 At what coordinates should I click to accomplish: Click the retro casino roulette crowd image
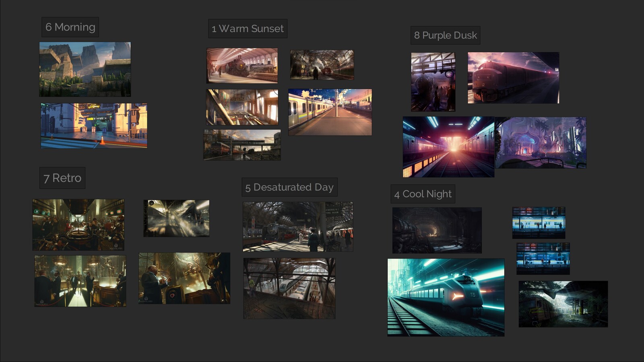[78, 224]
